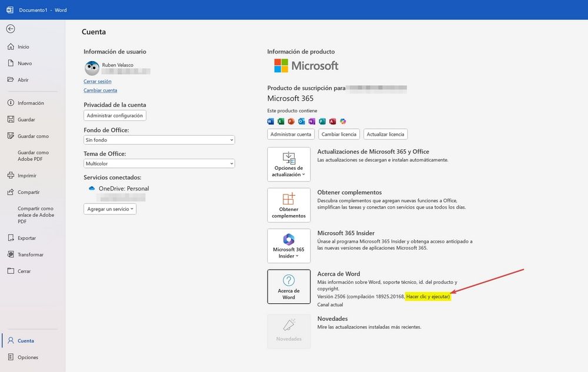Open the Agregar un servicio menu

110,209
